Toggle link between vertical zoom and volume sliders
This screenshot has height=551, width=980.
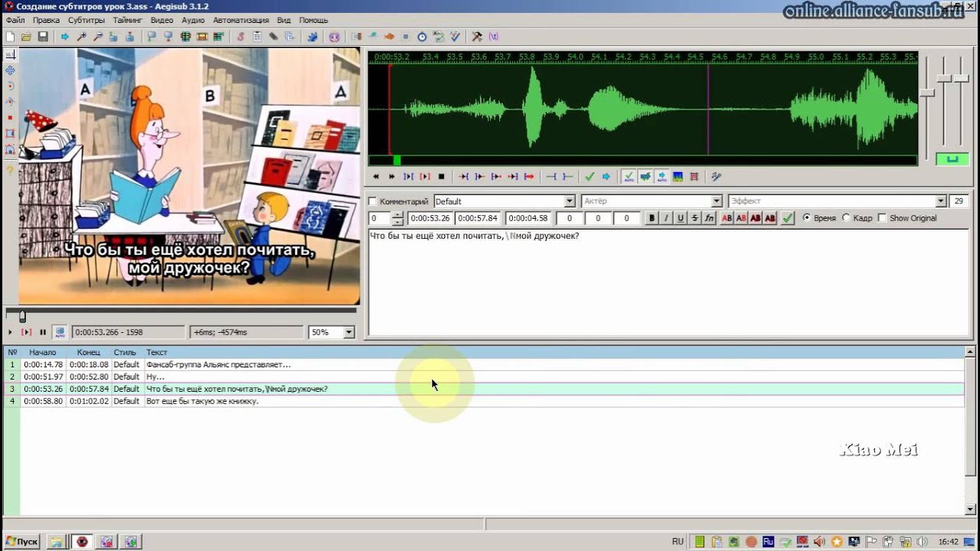click(x=952, y=159)
